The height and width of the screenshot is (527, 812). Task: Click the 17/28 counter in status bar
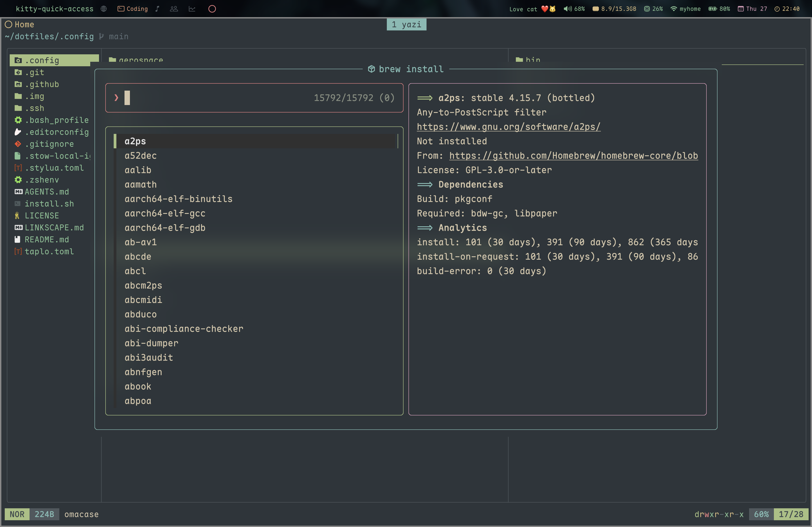click(791, 514)
